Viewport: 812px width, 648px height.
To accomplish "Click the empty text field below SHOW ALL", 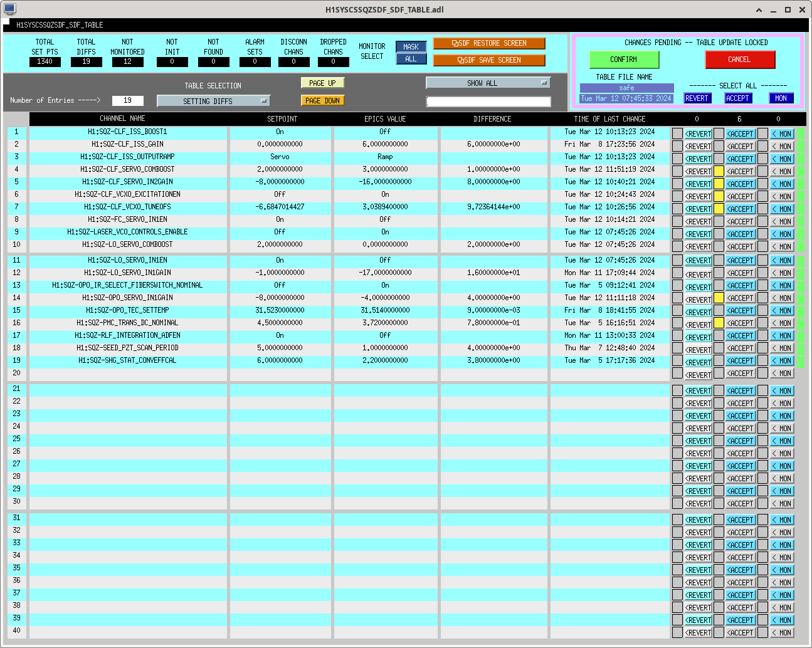I will click(488, 102).
